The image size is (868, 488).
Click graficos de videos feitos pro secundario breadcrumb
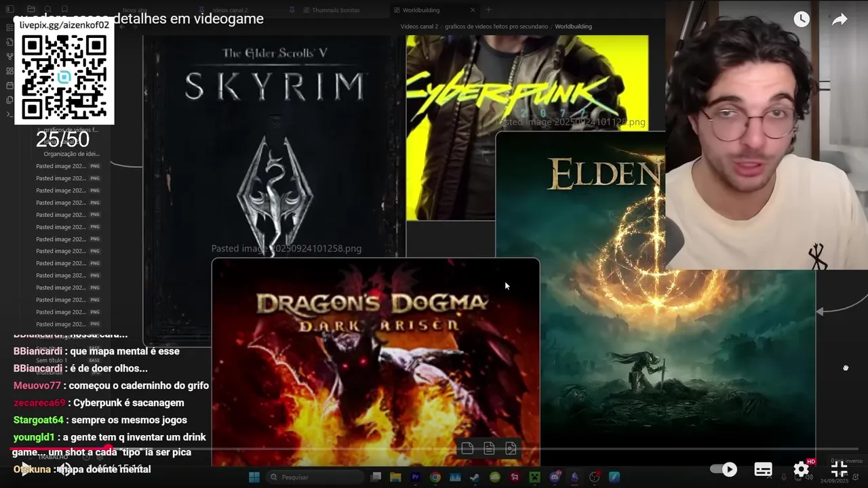pos(496,26)
